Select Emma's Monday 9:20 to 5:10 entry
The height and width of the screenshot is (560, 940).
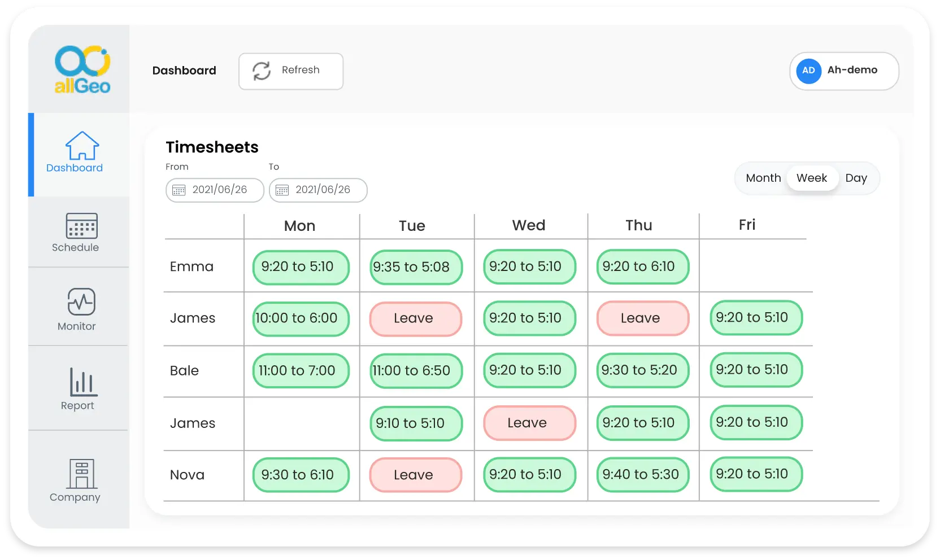[x=301, y=267]
